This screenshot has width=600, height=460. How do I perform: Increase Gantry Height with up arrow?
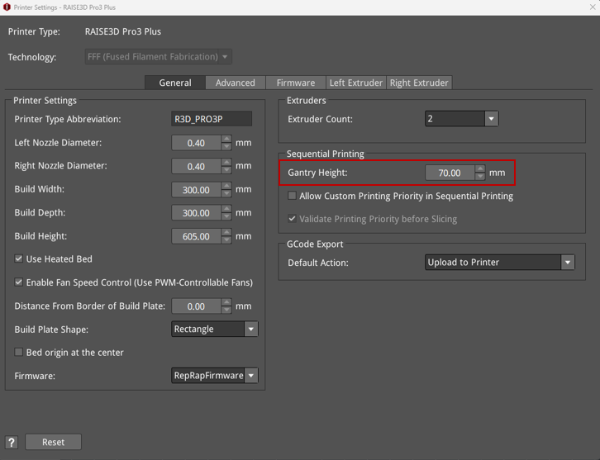(479, 169)
